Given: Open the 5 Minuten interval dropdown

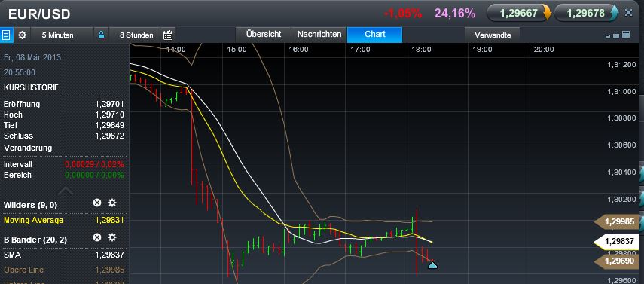Looking at the screenshot, I should pyautogui.click(x=57, y=35).
